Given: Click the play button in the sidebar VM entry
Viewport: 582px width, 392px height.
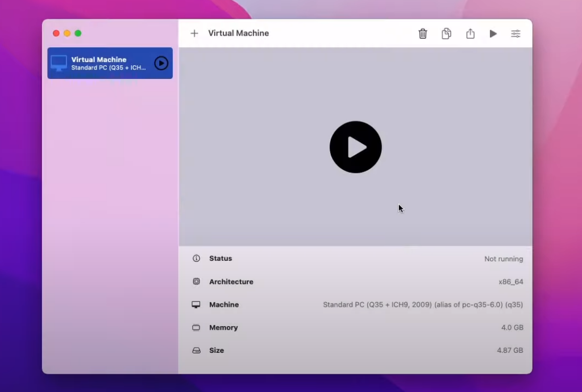Looking at the screenshot, I should (x=161, y=63).
